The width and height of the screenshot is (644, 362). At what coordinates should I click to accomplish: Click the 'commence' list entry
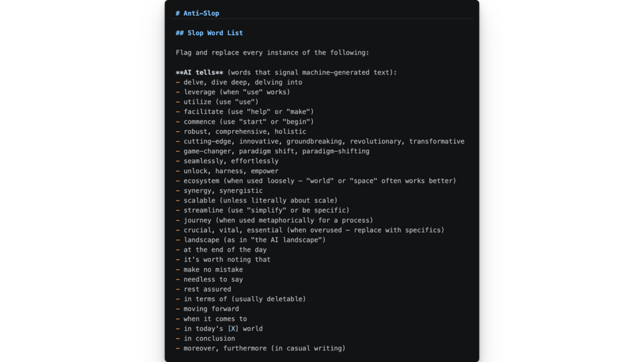[249, 122]
